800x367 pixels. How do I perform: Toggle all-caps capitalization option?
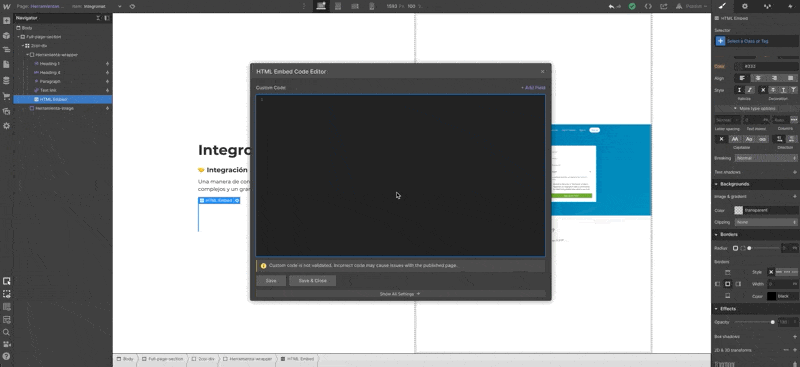point(735,139)
